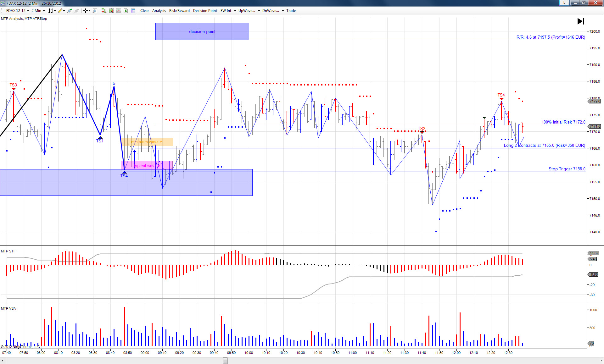Open the indicators icon
604x364 pixels.
pyautogui.click(x=111, y=11)
